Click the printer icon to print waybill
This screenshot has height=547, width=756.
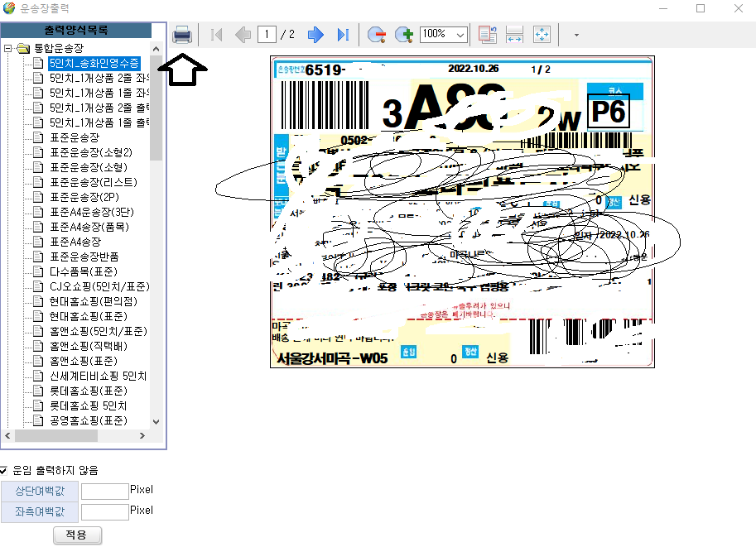182,35
